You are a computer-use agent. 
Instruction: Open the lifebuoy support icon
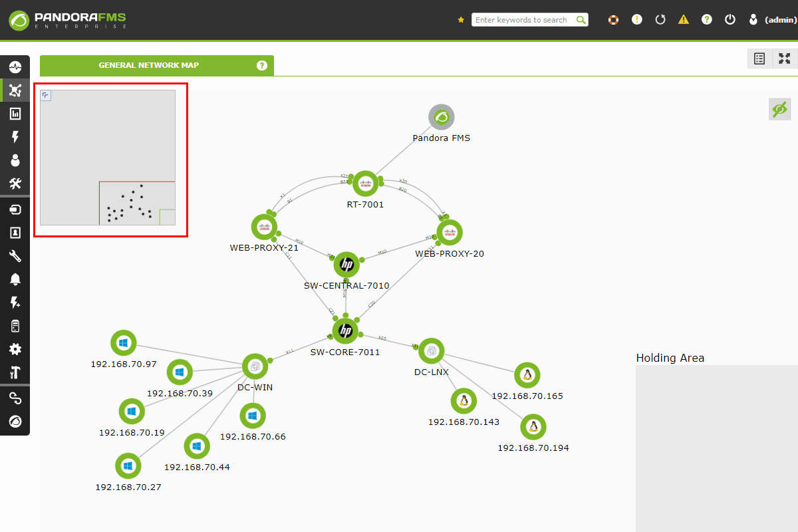(x=614, y=20)
